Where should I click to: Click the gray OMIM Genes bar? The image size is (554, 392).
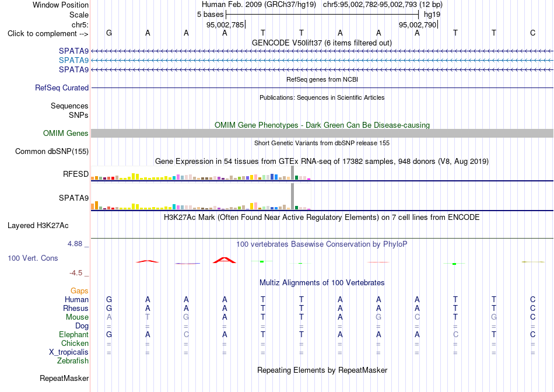[322, 133]
